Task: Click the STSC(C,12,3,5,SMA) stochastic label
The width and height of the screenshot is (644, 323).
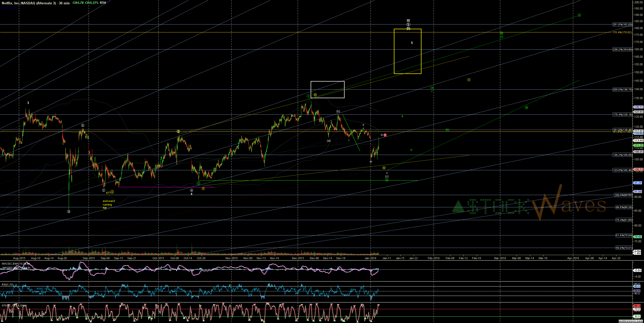Action: pyautogui.click(x=14, y=306)
